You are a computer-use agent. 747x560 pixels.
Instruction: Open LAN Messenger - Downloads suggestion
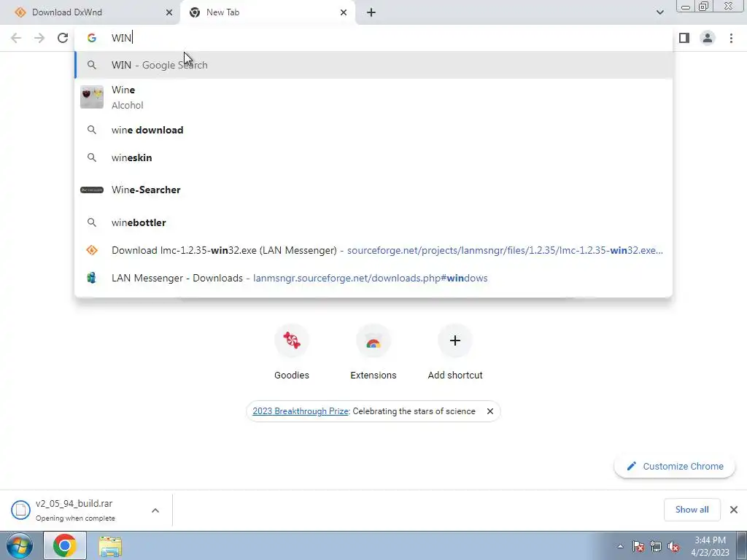[373, 278]
